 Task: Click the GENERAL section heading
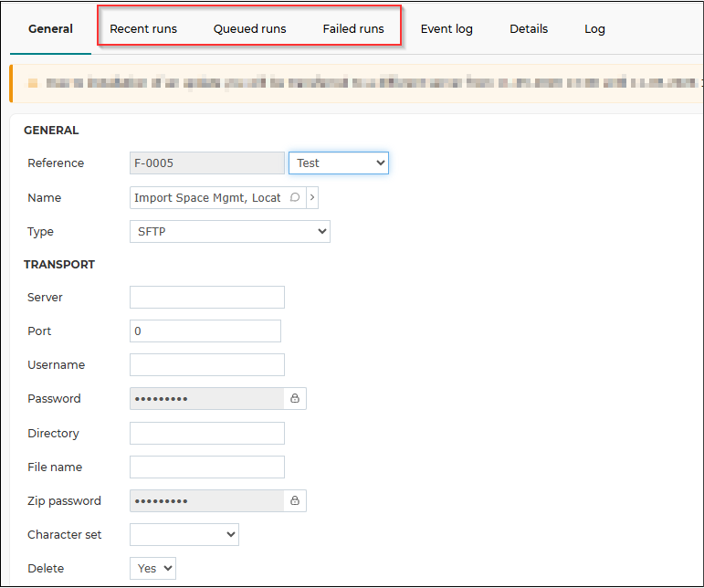click(51, 131)
